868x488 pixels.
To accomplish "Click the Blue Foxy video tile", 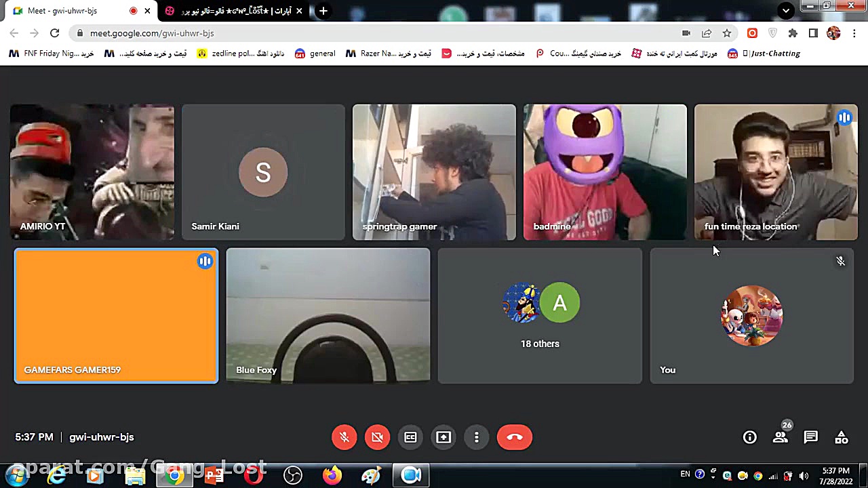I will (328, 316).
